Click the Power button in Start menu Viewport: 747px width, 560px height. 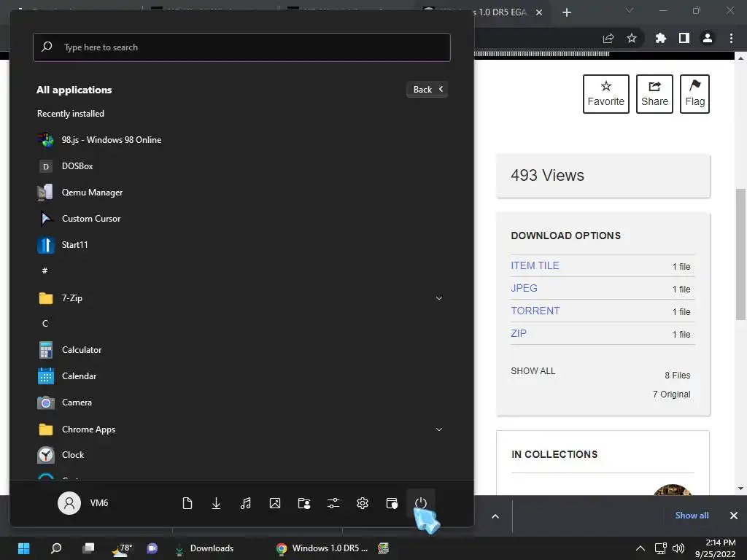(421, 503)
